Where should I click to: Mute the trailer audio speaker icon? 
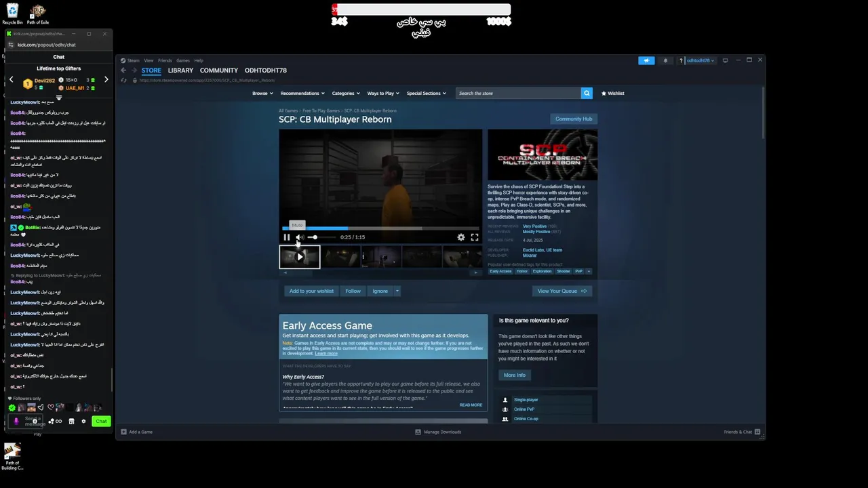[x=300, y=237]
